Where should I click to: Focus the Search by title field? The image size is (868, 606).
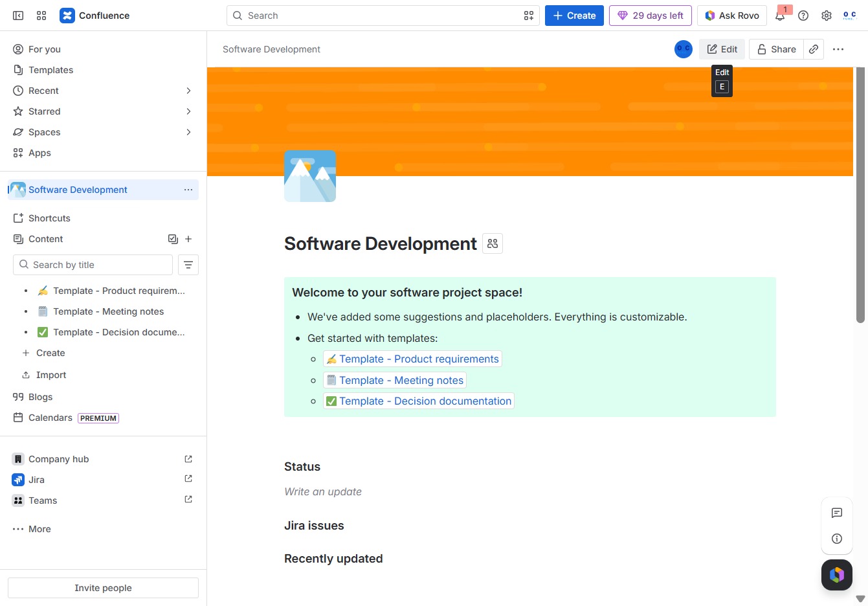coord(93,265)
